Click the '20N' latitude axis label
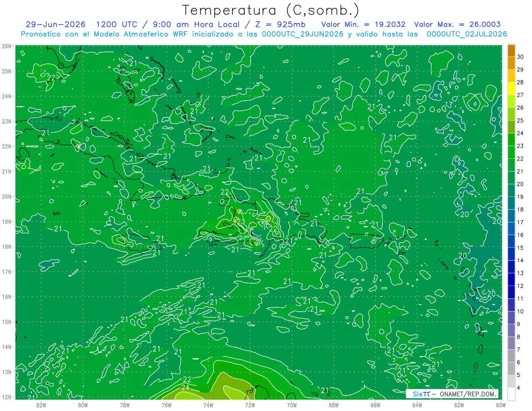 click(x=7, y=196)
